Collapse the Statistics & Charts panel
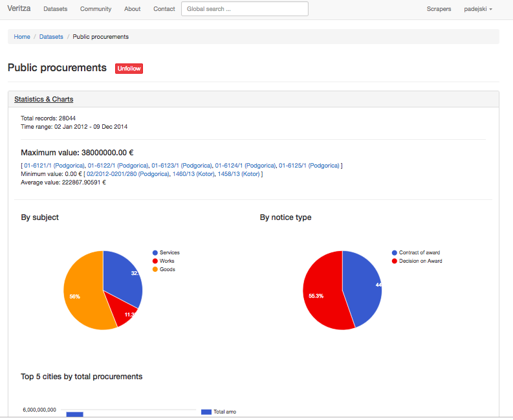 click(43, 99)
